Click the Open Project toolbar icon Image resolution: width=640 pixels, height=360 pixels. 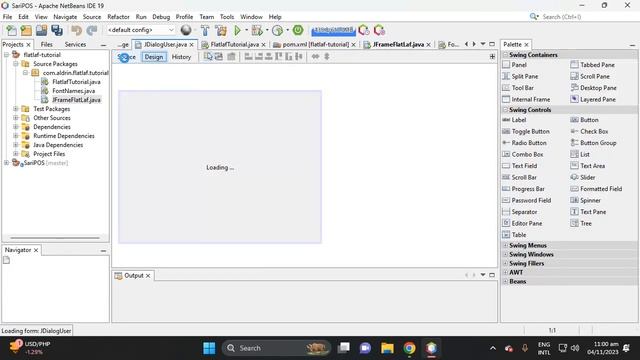click(41, 30)
